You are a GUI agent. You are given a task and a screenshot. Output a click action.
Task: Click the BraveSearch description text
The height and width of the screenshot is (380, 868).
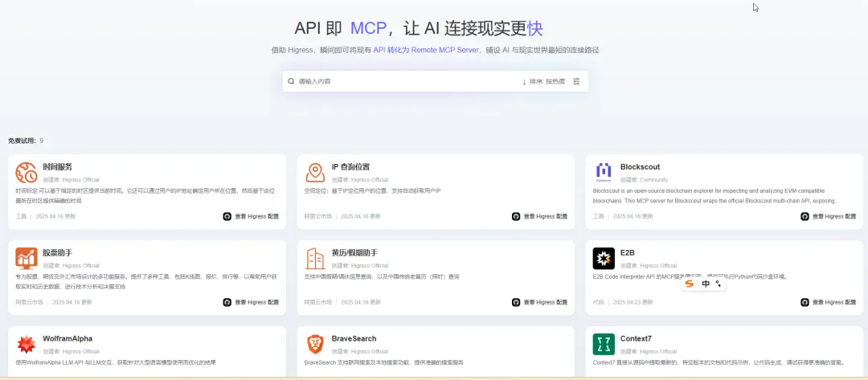pos(383,362)
